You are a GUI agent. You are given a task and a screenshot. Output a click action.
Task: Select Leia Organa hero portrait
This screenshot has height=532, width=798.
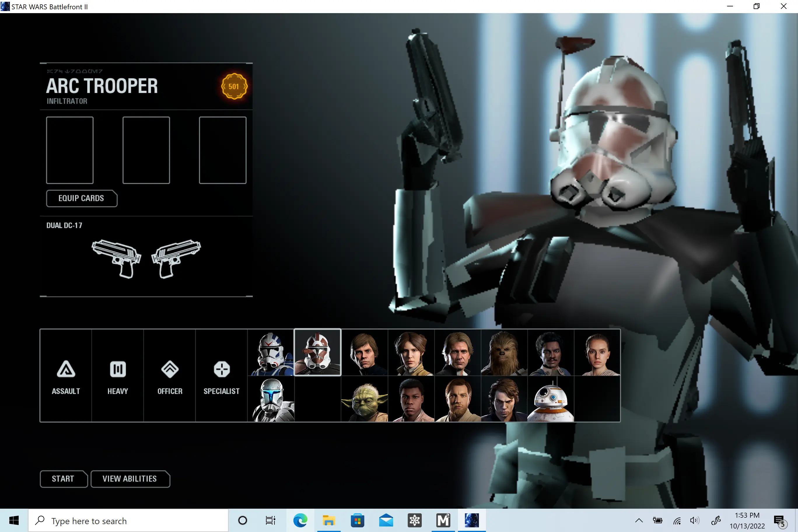click(x=411, y=353)
